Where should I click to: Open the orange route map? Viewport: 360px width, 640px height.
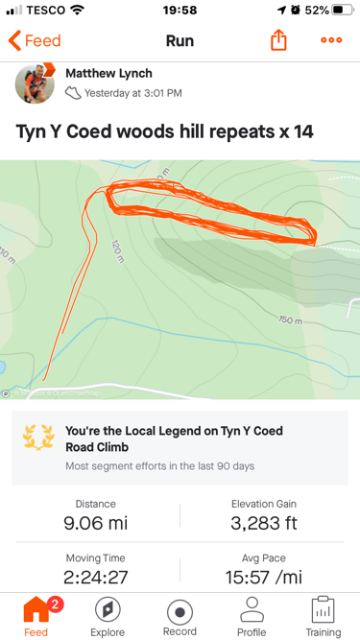[180, 280]
